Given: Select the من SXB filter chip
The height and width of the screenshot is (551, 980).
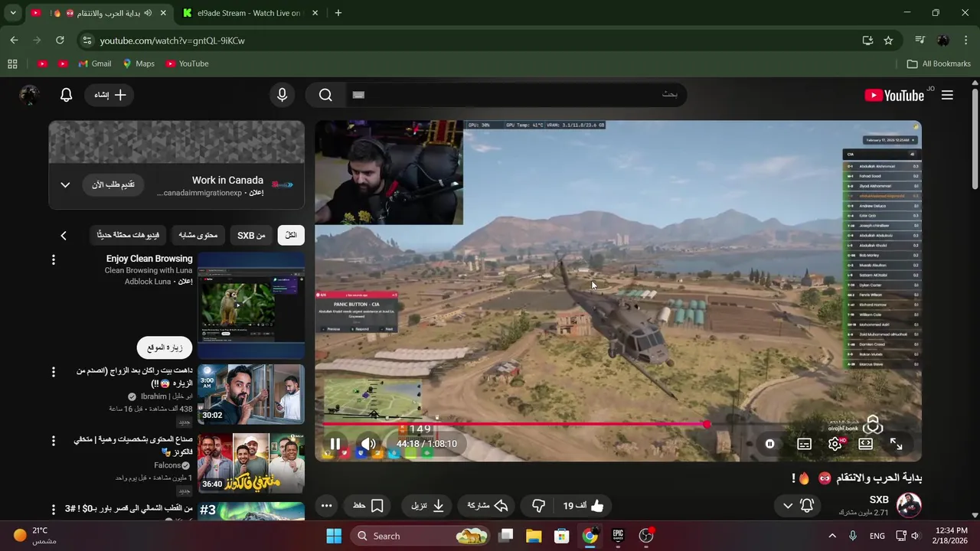Looking at the screenshot, I should [x=251, y=235].
